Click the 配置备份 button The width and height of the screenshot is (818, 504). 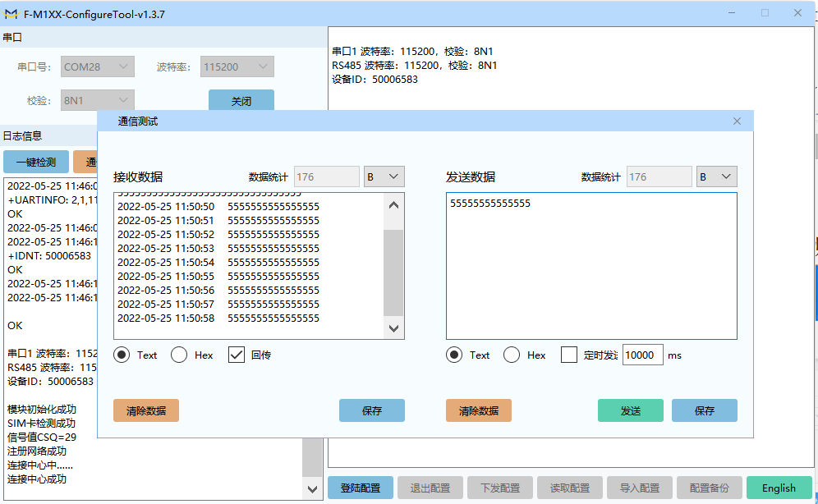tap(710, 488)
